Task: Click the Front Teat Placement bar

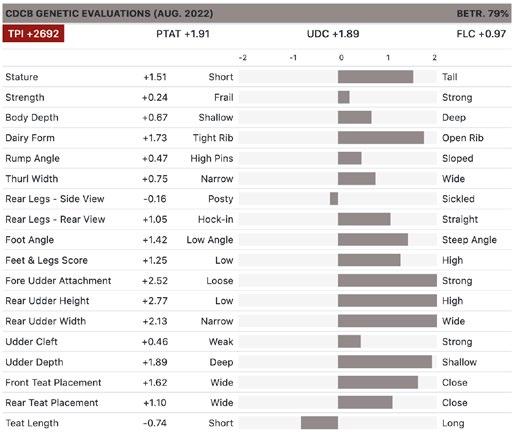Action: pyautogui.click(x=378, y=382)
